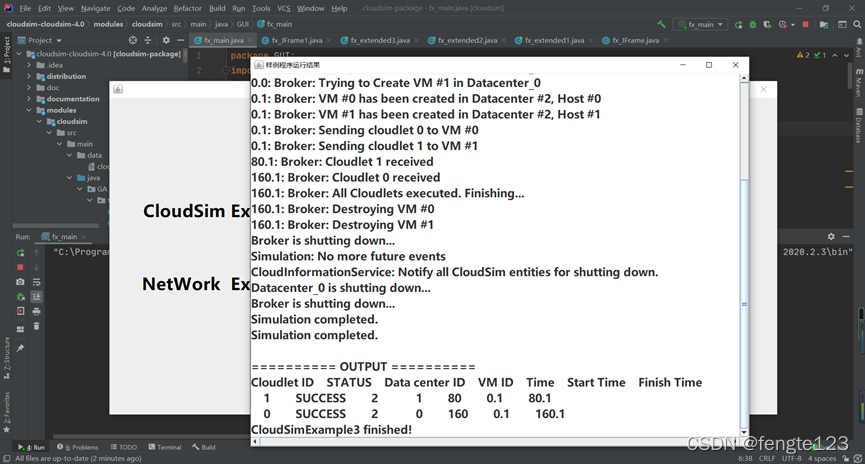
Task: Open the Build tool window
Action: (204, 447)
